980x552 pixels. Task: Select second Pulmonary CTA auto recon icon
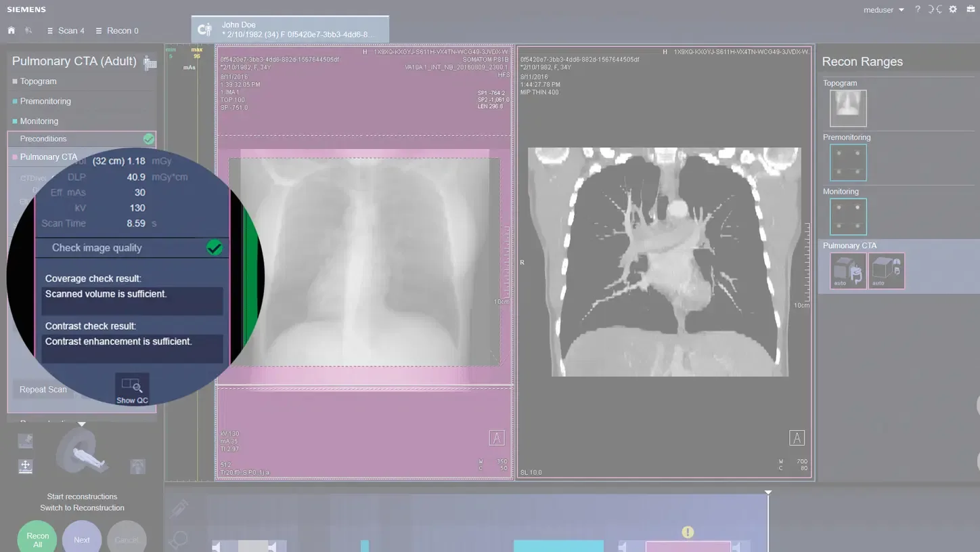(887, 271)
